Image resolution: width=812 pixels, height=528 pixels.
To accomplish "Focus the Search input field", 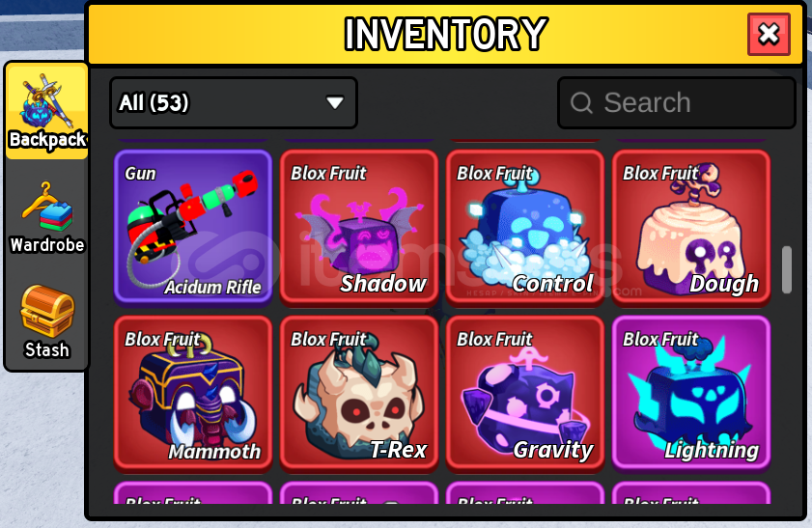I will coord(676,102).
